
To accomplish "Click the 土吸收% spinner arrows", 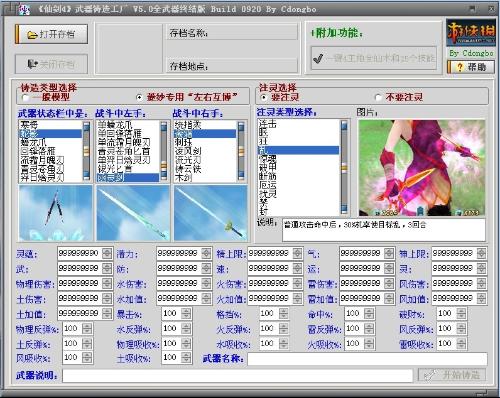I will 186,358.
